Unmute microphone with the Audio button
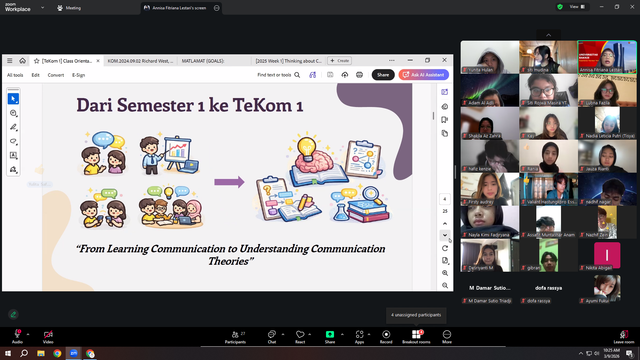640x360 pixels. pos(17,337)
